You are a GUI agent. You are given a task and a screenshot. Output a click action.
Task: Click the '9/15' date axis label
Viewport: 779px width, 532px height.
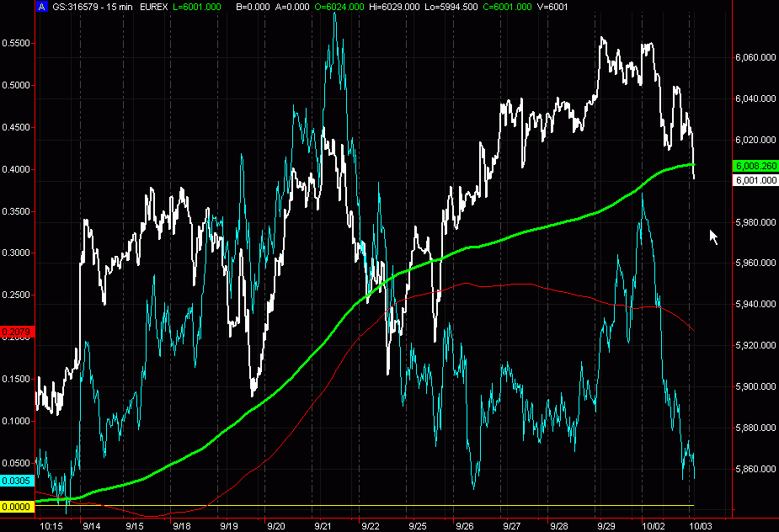tap(135, 526)
